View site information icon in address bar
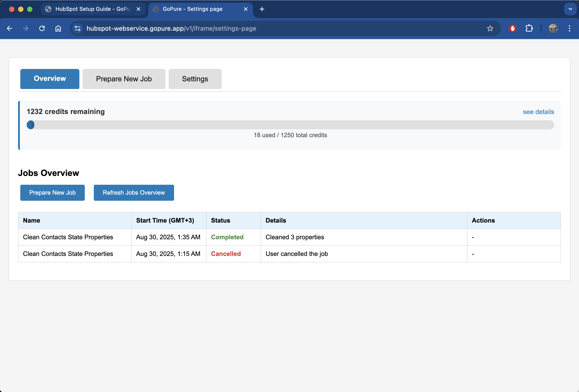The width and height of the screenshot is (579, 392). (78, 28)
